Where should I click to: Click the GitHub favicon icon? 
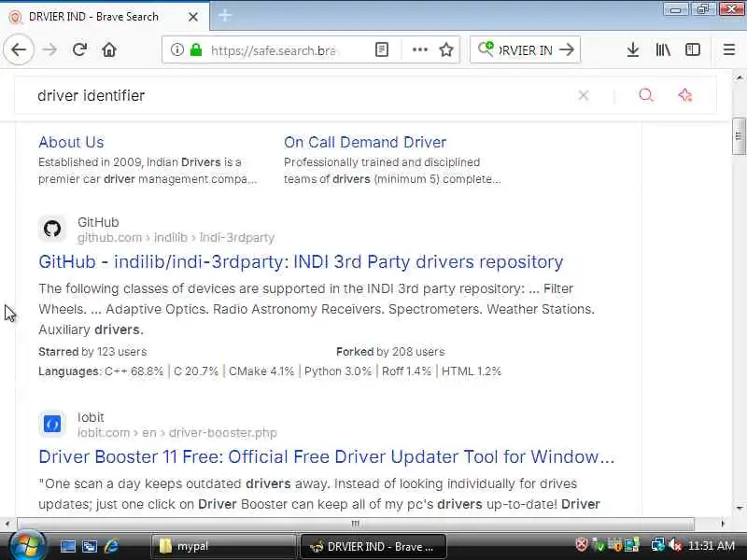pos(52,229)
